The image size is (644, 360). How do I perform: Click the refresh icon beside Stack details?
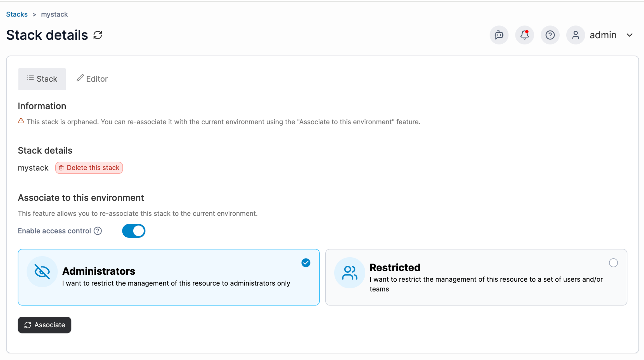coord(98,35)
